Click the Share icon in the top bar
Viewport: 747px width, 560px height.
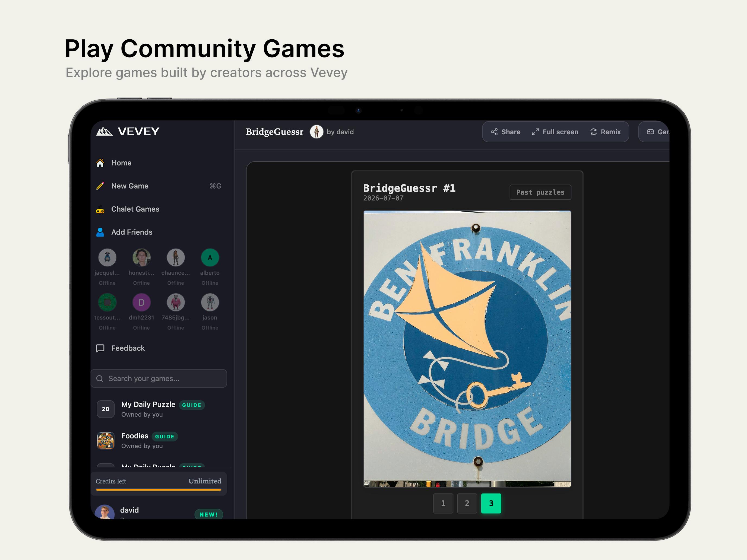[x=494, y=132]
